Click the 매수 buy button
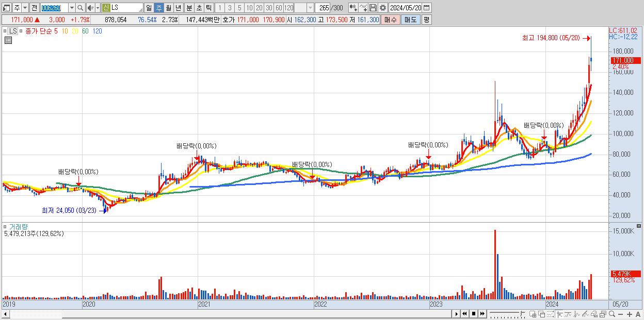 point(391,20)
